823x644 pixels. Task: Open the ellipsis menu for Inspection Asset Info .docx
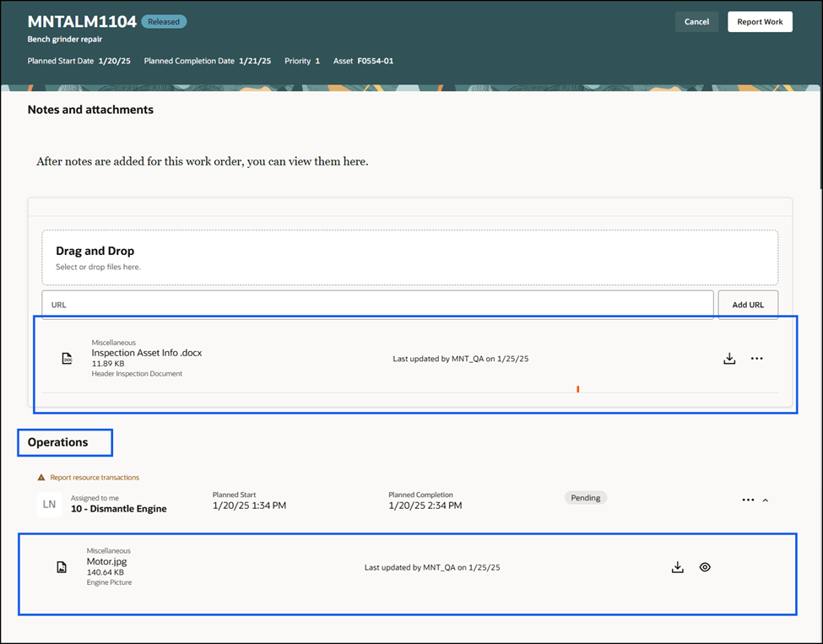[x=756, y=358]
